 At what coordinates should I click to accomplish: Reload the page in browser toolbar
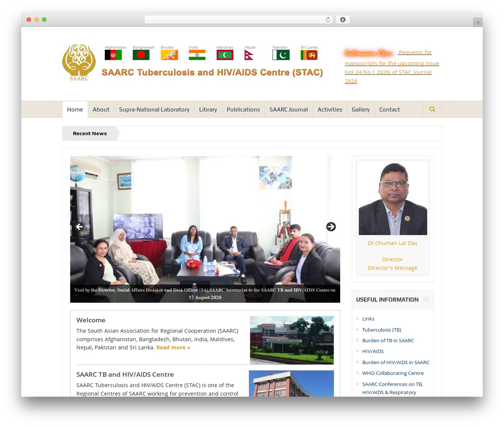coord(328,20)
